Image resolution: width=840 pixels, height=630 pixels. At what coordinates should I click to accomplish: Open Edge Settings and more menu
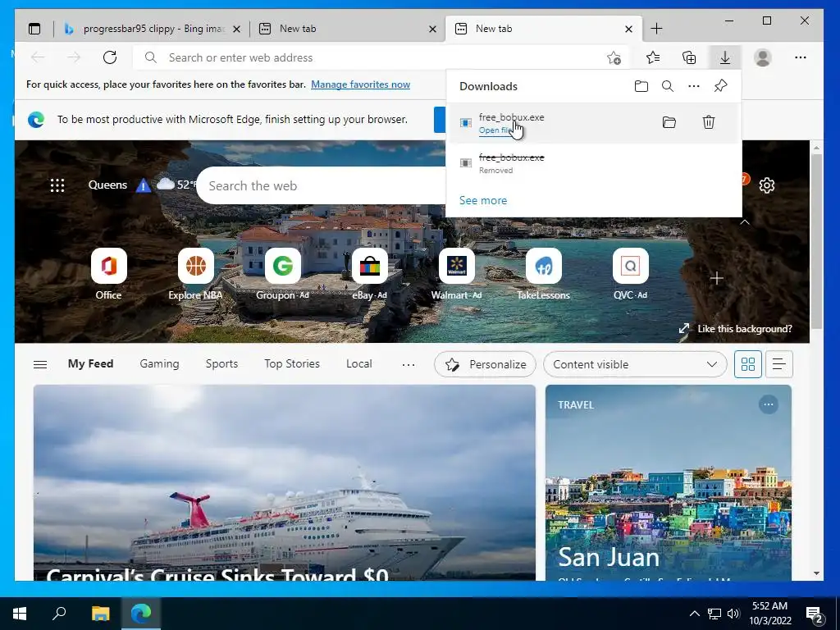[801, 57]
